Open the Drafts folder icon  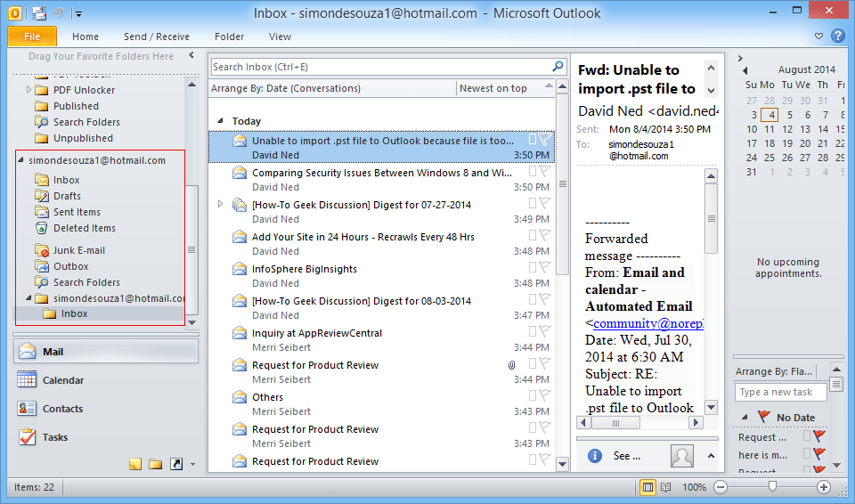tap(42, 196)
